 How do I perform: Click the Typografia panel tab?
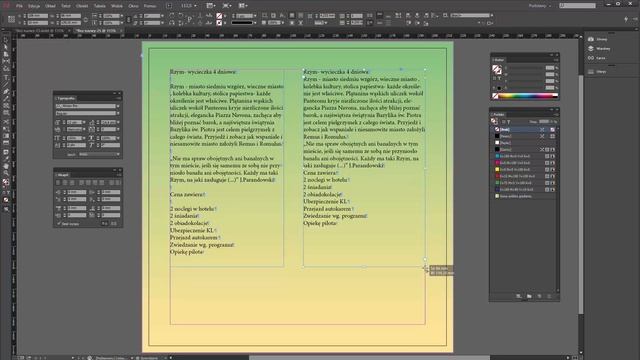(65, 98)
